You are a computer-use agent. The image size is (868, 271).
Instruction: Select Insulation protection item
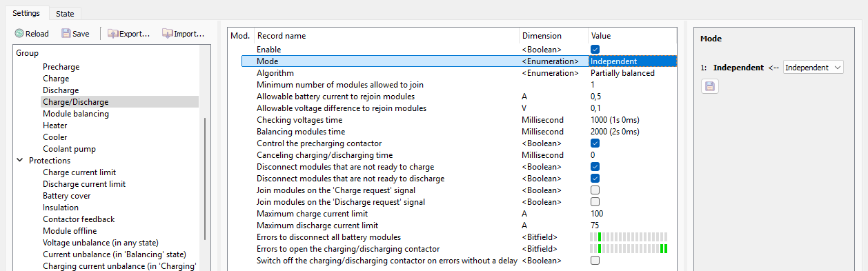[x=61, y=208]
